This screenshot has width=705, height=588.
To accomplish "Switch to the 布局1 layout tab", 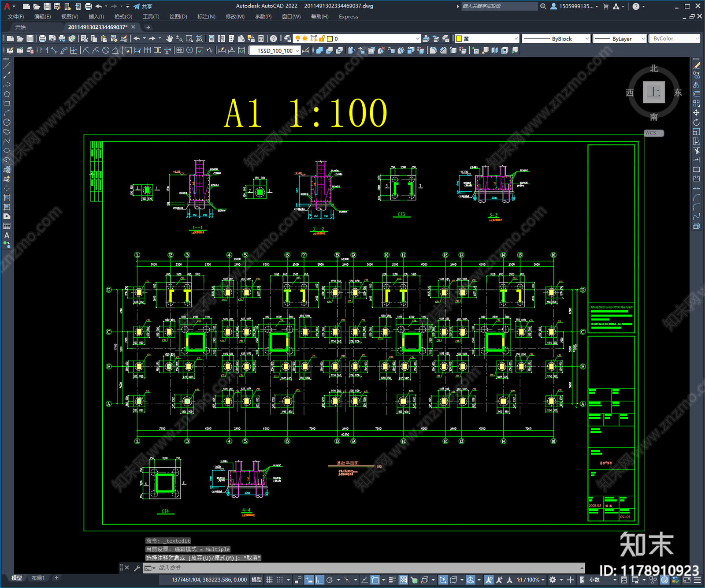I will click(x=38, y=578).
